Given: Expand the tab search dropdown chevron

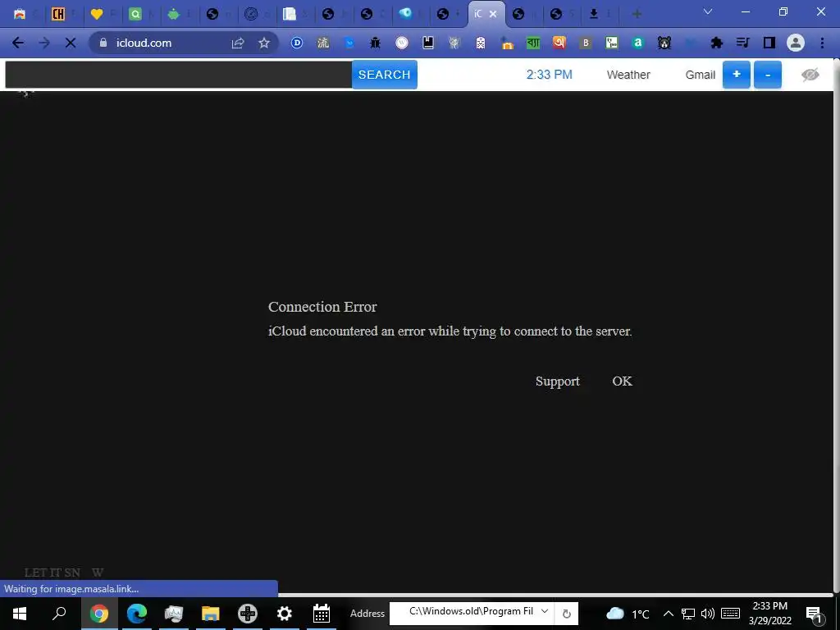Looking at the screenshot, I should [x=708, y=11].
